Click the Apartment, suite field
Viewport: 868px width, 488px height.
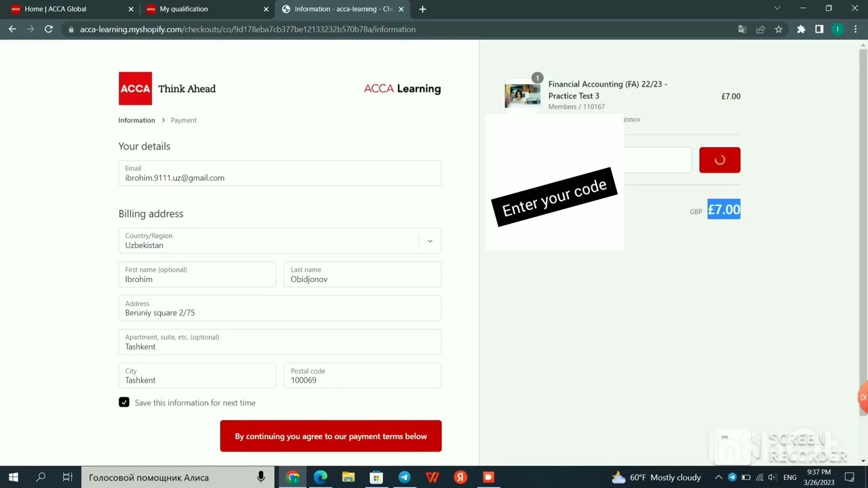[x=280, y=342]
